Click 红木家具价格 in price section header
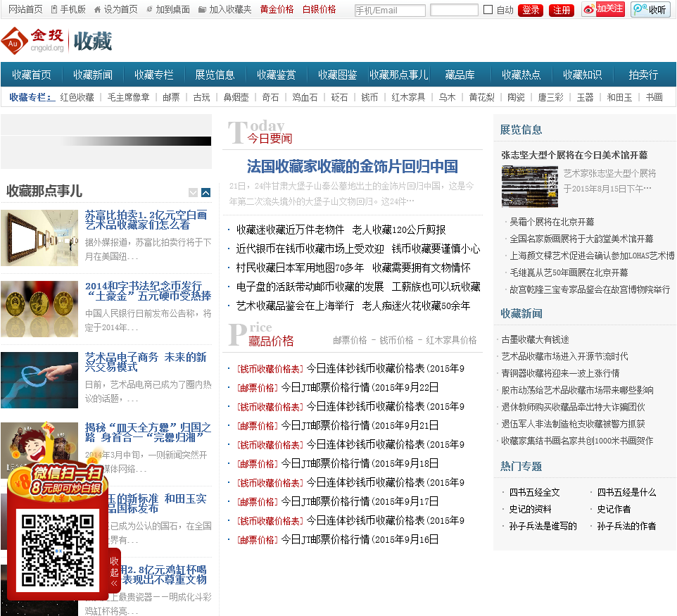Image resolution: width=677 pixels, height=616 pixels. [451, 341]
